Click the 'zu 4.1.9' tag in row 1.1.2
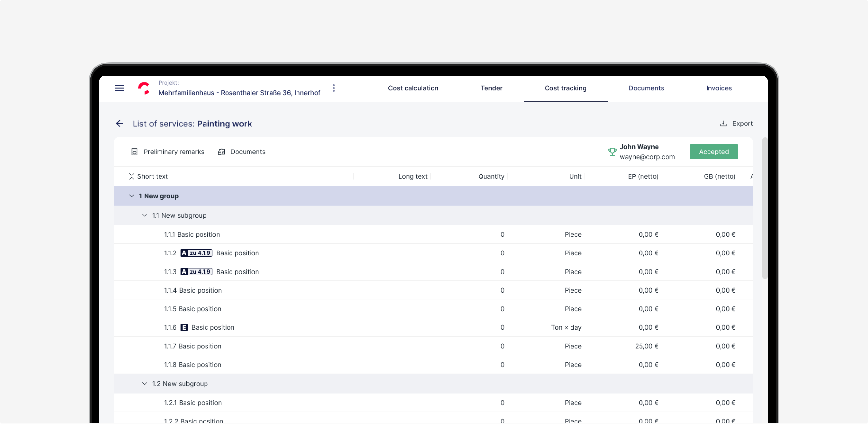 [x=200, y=253]
